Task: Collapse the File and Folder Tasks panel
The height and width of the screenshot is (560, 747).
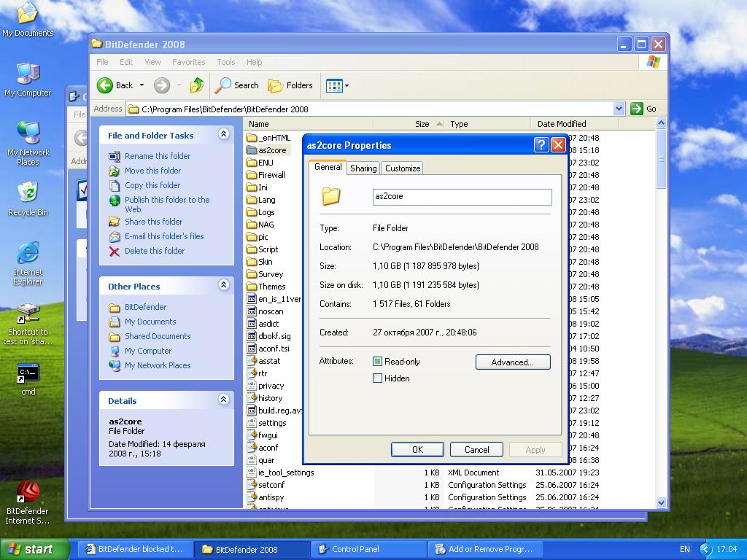Action: 223,135
